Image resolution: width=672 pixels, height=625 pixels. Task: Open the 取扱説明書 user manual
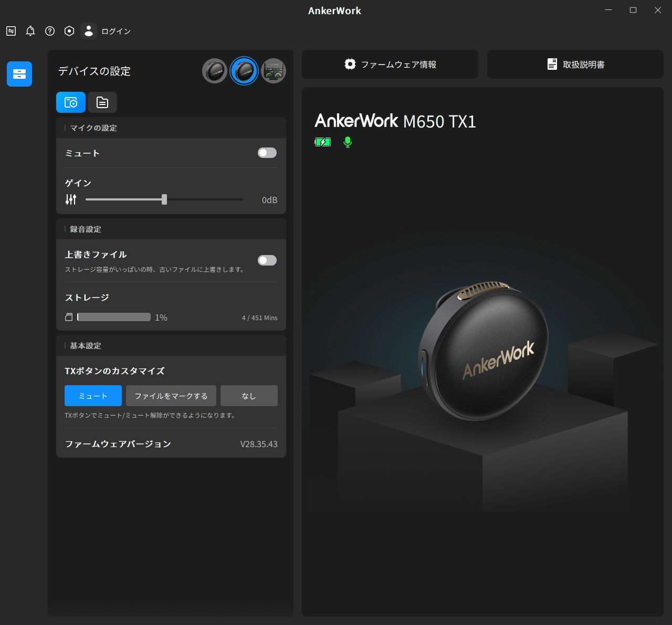[x=575, y=65]
